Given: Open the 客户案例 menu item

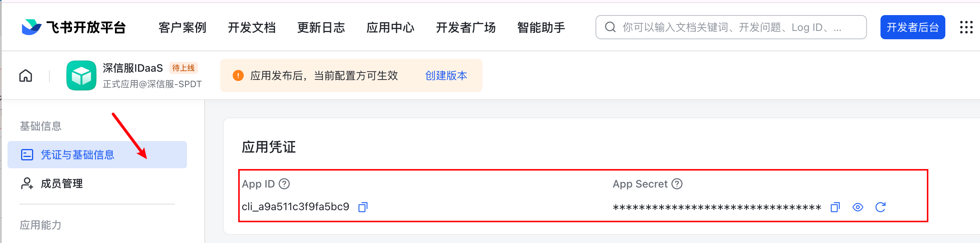Looking at the screenshot, I should (x=182, y=28).
